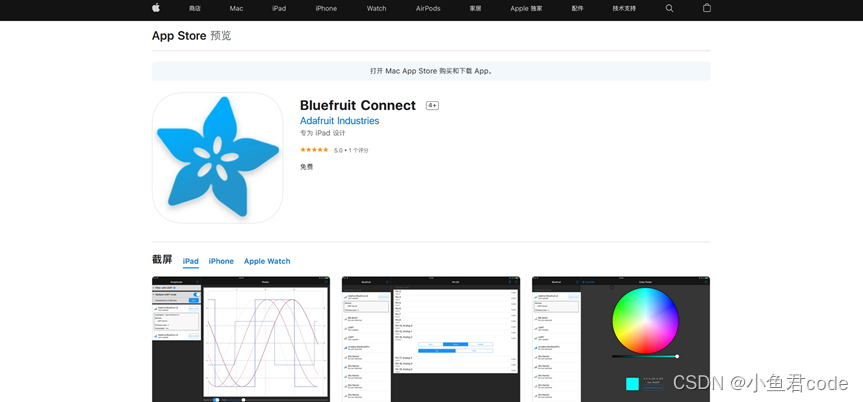Screen dimensions: 863x402
Task: Click the Bluefruit Connect title text
Action: click(x=358, y=105)
